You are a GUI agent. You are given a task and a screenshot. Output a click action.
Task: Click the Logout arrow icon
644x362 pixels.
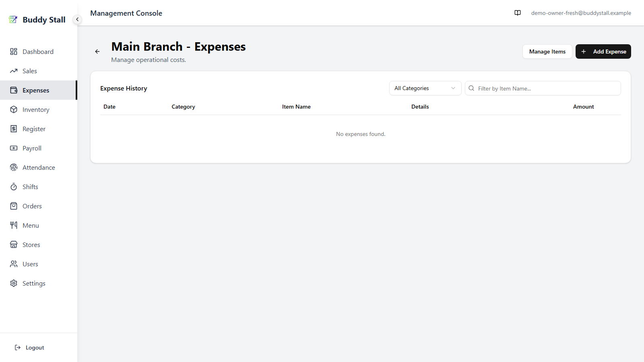pyautogui.click(x=18, y=348)
